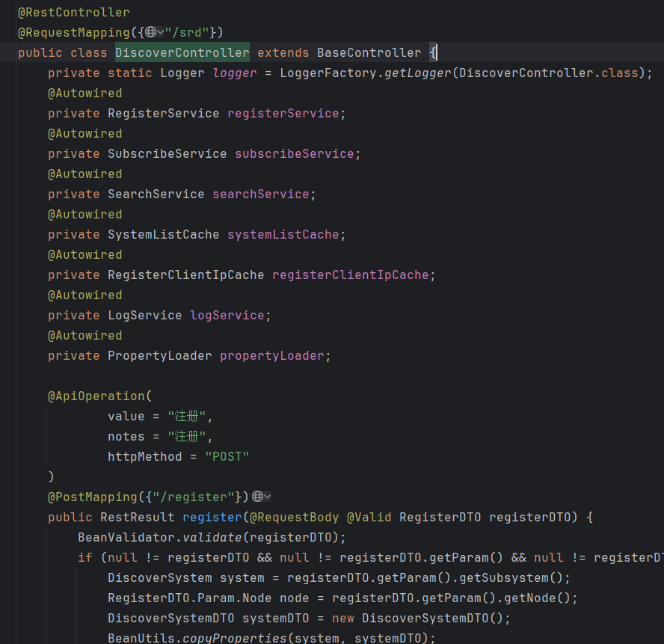This screenshot has height=644, width=664.
Task: Open the chevron dropdown after @PostMapping globe
Action: coord(268,496)
